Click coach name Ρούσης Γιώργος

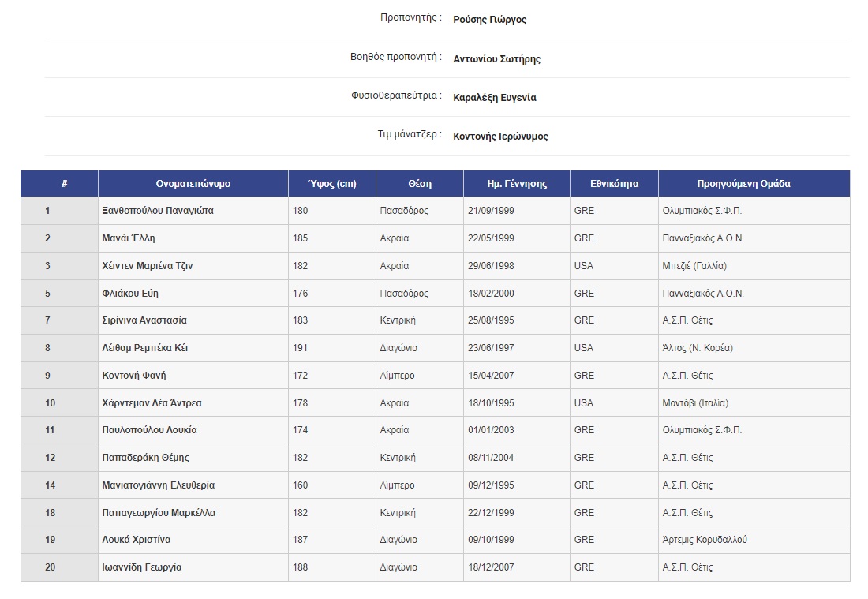(x=489, y=20)
